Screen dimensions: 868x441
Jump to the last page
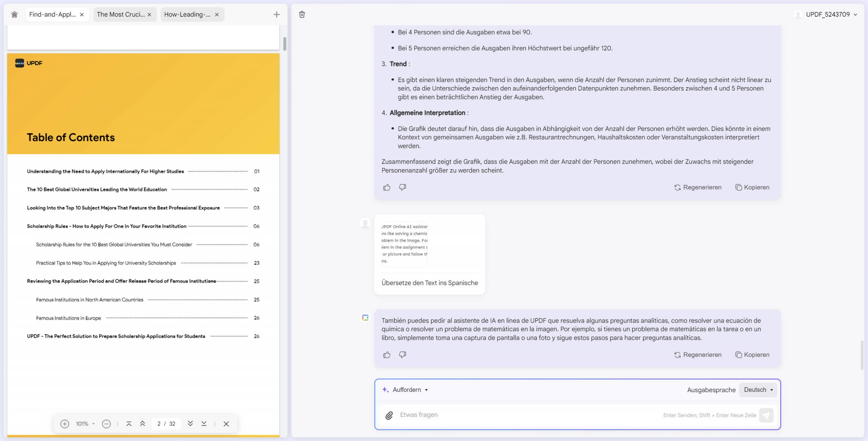coord(204,424)
